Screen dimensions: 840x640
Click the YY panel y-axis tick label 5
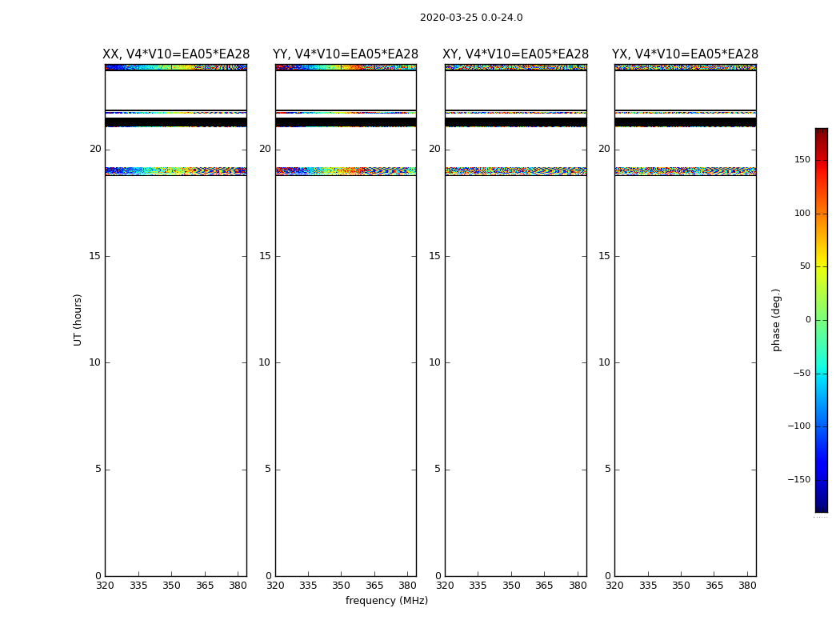(x=268, y=469)
